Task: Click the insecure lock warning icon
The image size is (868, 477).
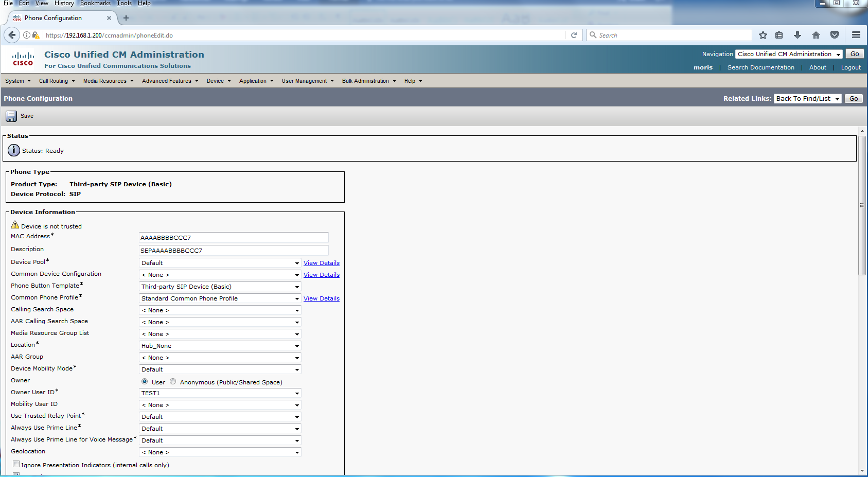Action: tap(36, 35)
